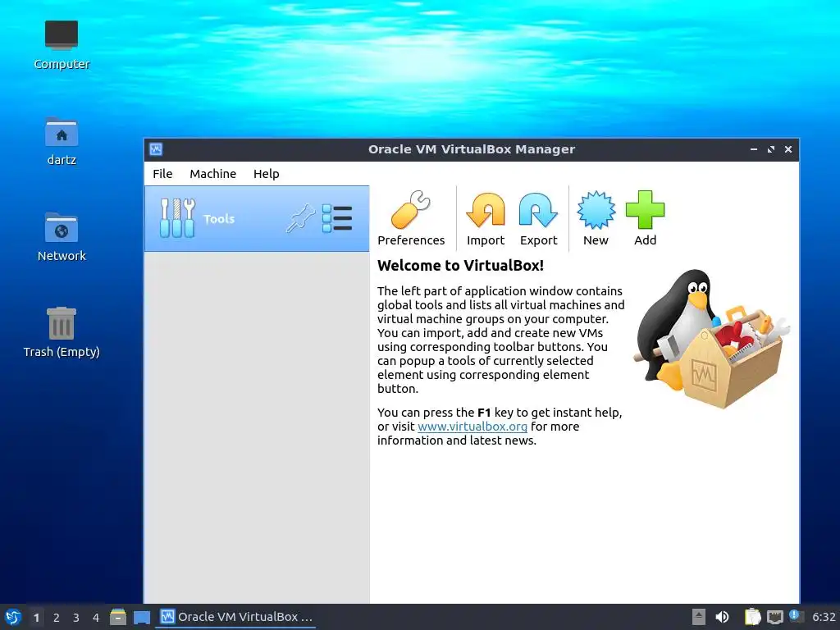Click the Welcome to VirtualBox! heading
The height and width of the screenshot is (630, 840).
coord(460,266)
